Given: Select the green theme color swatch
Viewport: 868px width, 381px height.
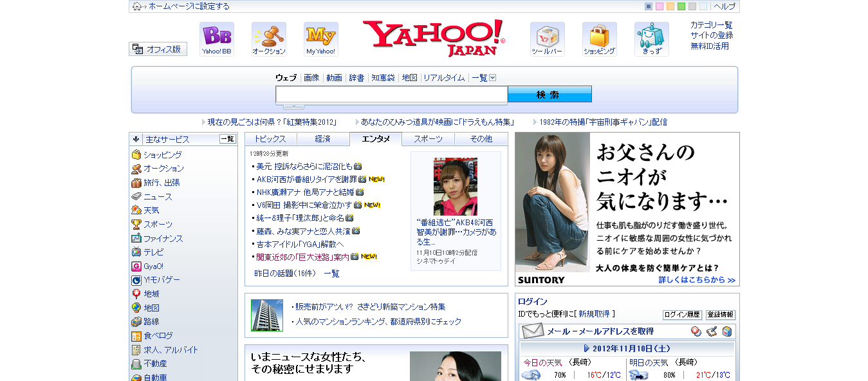Looking at the screenshot, I should 681,6.
